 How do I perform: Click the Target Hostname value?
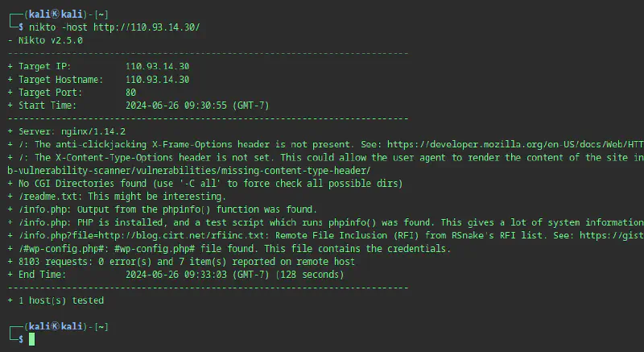click(157, 80)
